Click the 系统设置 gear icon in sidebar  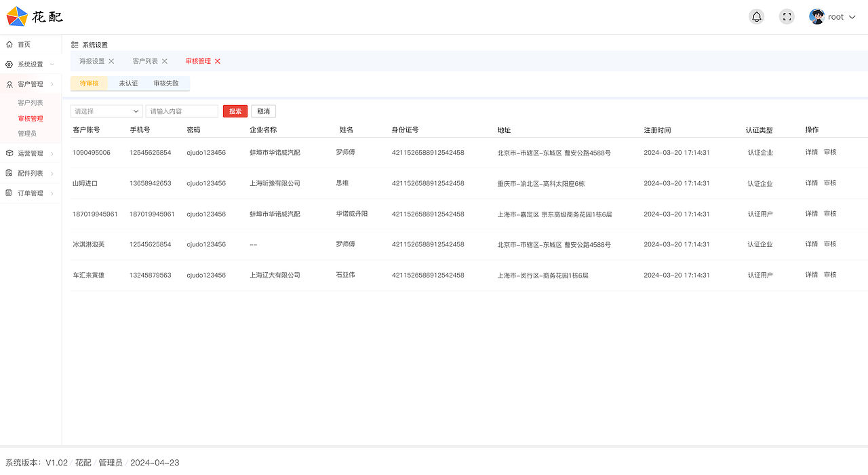9,64
